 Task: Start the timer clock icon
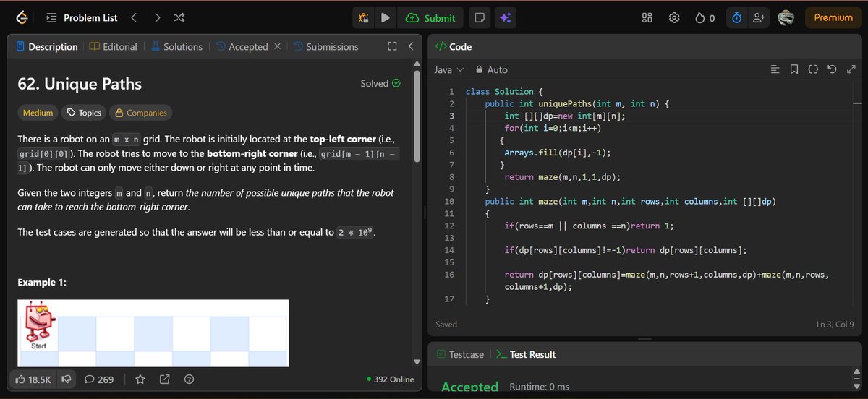coord(736,18)
